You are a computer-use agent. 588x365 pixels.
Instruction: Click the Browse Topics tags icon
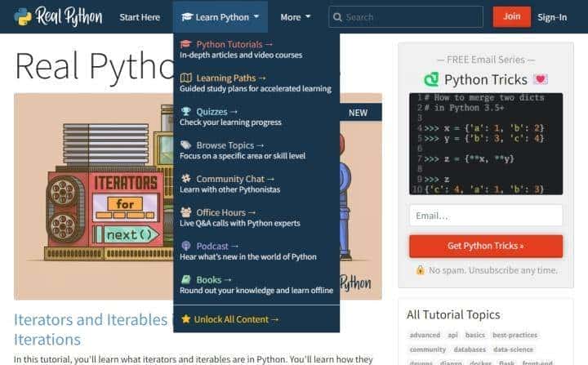pyautogui.click(x=185, y=145)
